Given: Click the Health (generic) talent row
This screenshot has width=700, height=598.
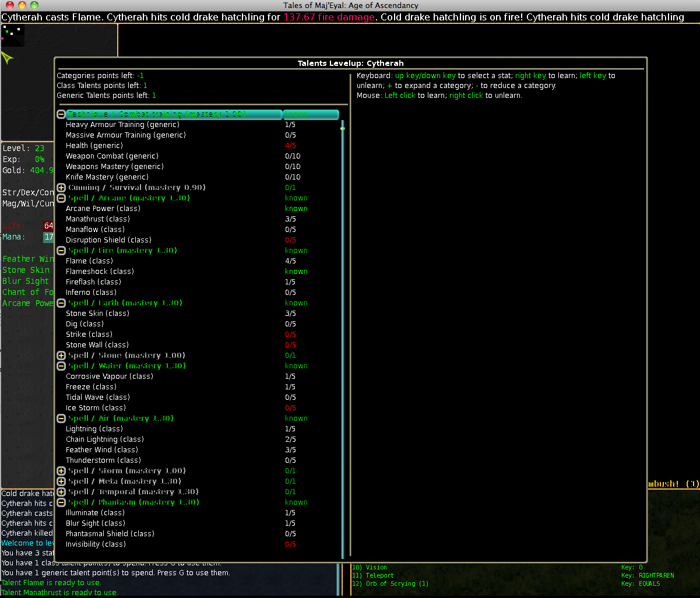Looking at the screenshot, I should coord(202,146).
